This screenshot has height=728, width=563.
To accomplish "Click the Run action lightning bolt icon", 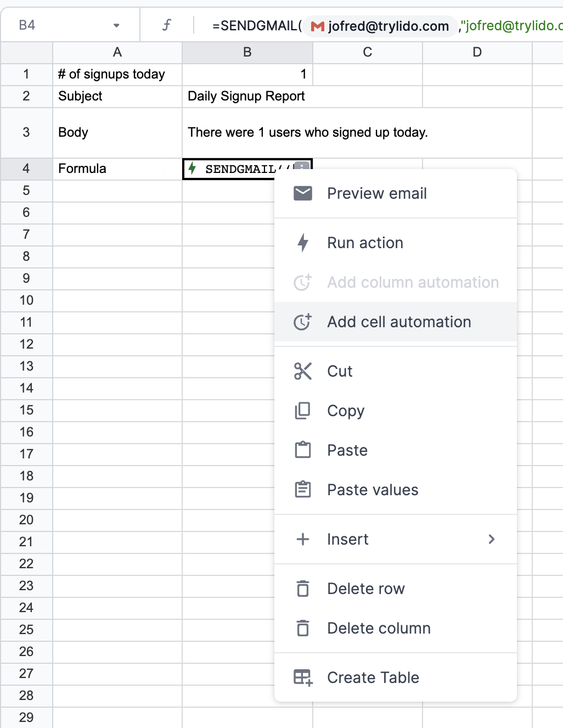I will [x=303, y=243].
